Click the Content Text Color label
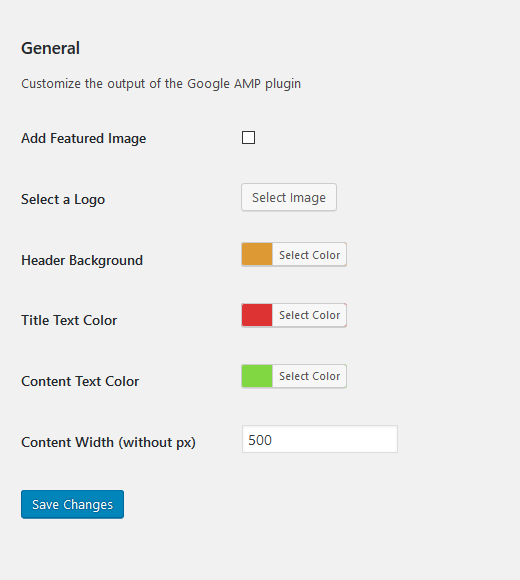520x580 pixels. click(x=80, y=381)
